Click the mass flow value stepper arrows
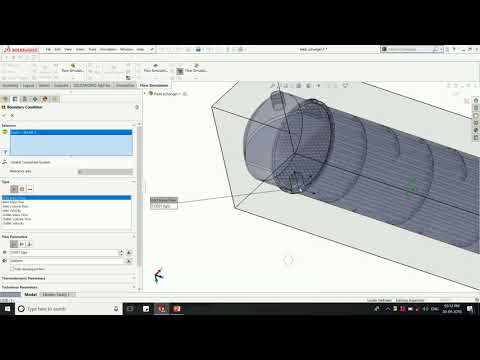The height and width of the screenshot is (360, 480). (x=121, y=253)
